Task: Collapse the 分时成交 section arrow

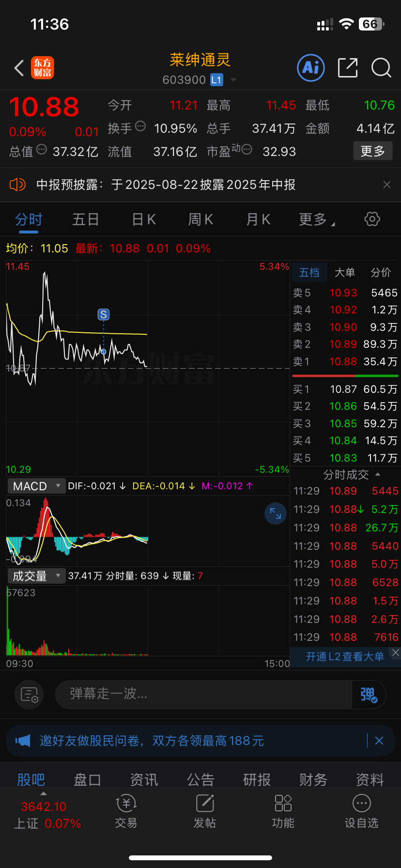Action: (378, 475)
